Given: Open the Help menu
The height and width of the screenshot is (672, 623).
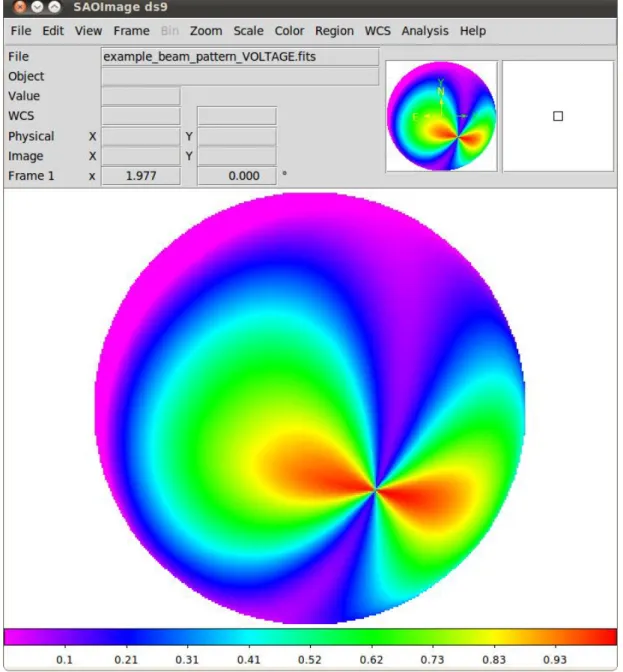Looking at the screenshot, I should (473, 31).
